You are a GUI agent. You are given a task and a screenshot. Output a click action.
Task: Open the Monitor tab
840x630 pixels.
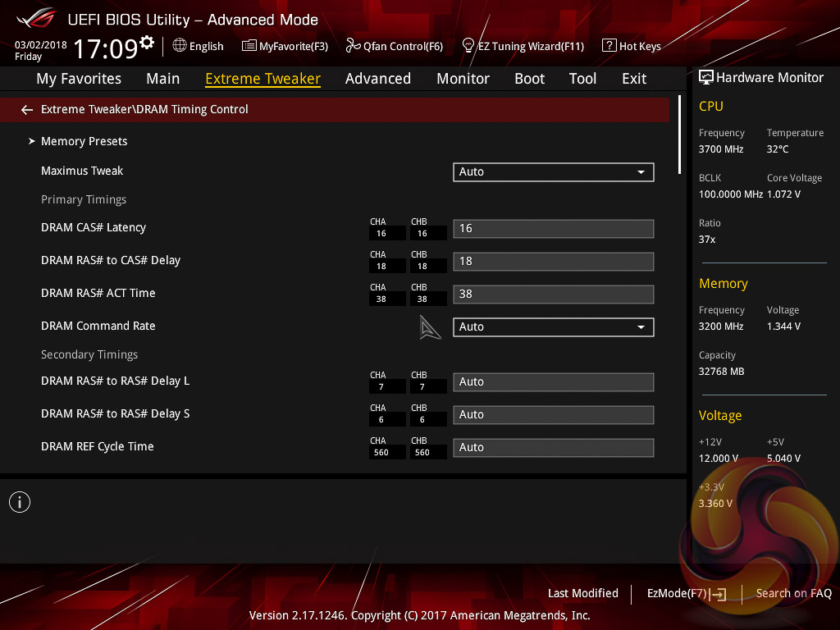[463, 79]
